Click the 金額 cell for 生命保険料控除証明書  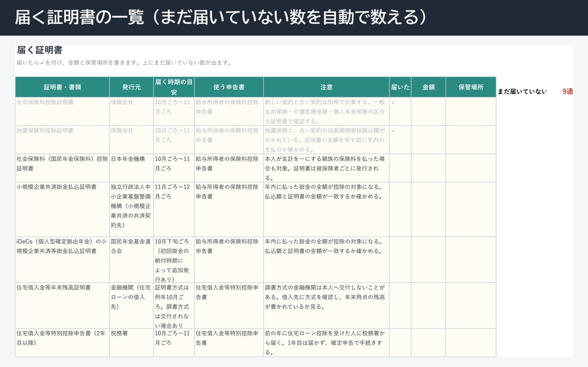(x=428, y=111)
